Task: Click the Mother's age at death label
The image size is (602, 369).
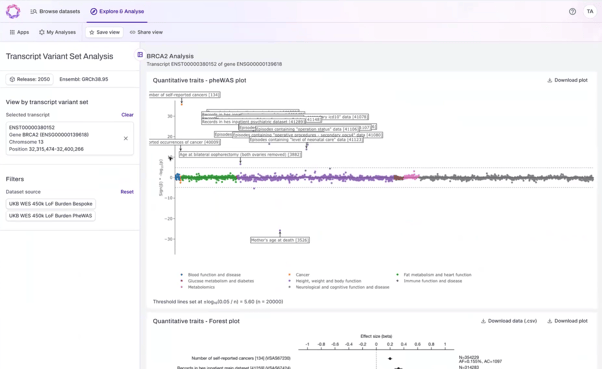Action: tap(280, 240)
